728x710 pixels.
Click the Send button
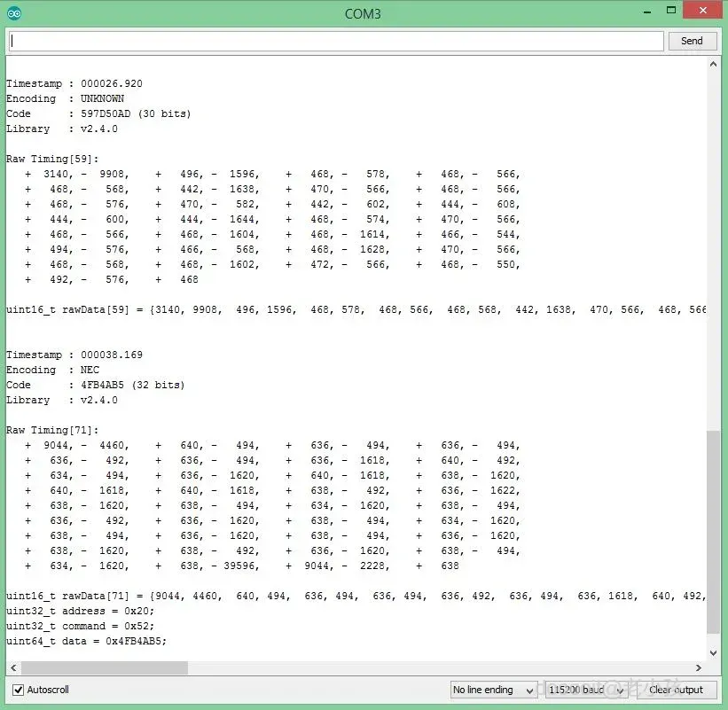coord(692,41)
